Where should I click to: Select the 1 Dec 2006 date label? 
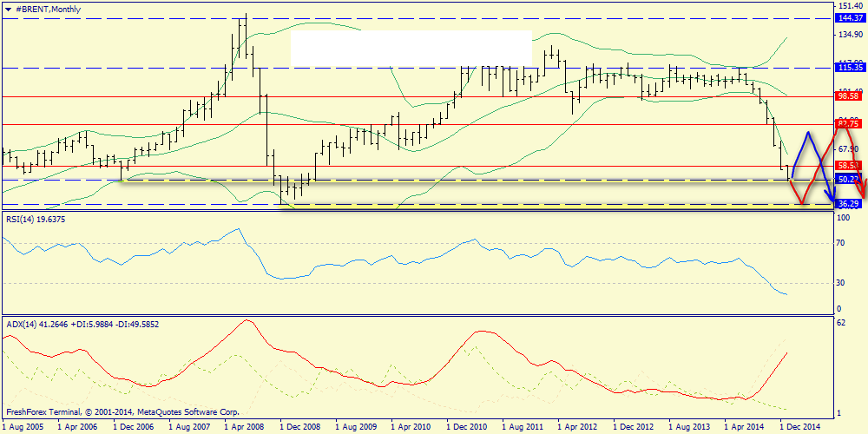tap(134, 427)
